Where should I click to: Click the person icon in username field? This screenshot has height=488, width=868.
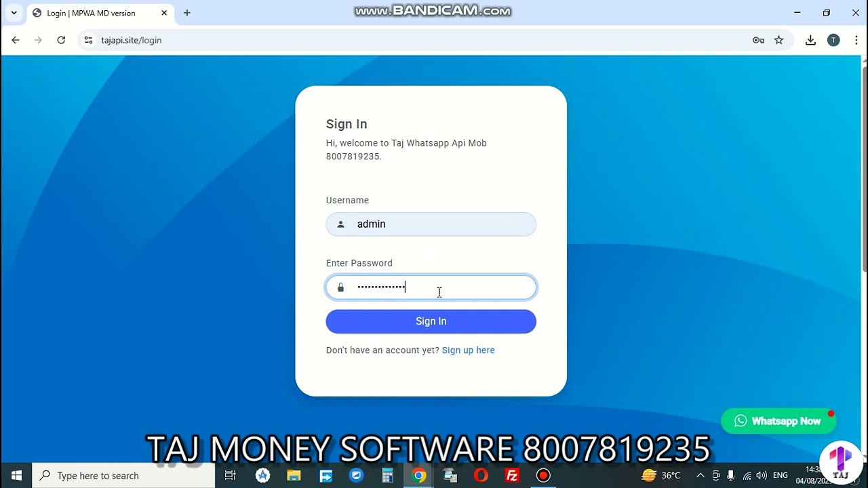[x=341, y=224]
